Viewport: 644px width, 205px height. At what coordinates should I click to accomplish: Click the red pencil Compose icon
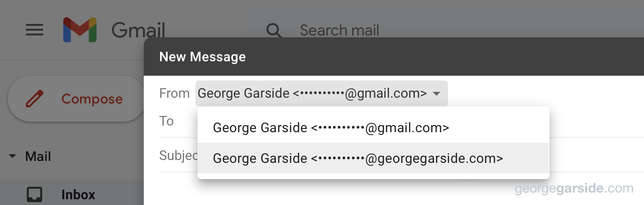click(x=34, y=99)
